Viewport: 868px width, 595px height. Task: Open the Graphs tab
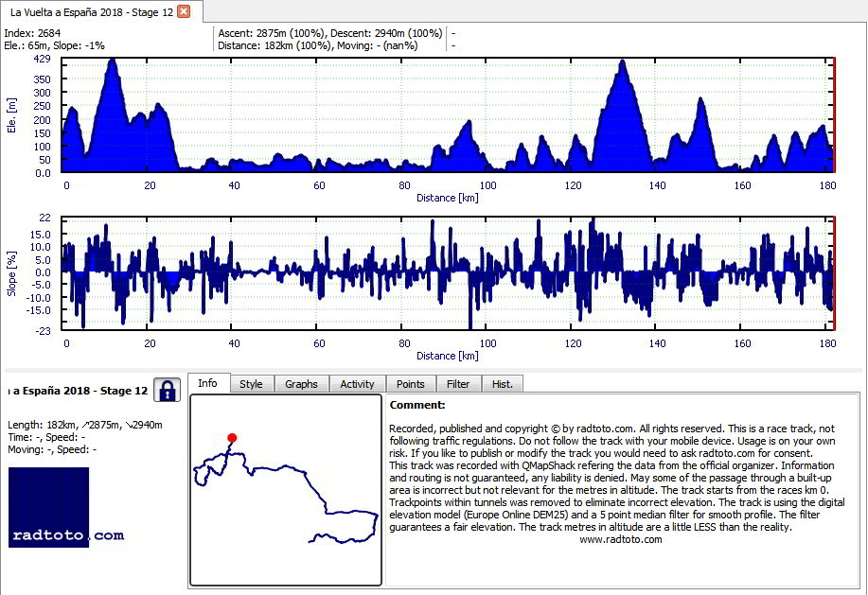point(301,384)
